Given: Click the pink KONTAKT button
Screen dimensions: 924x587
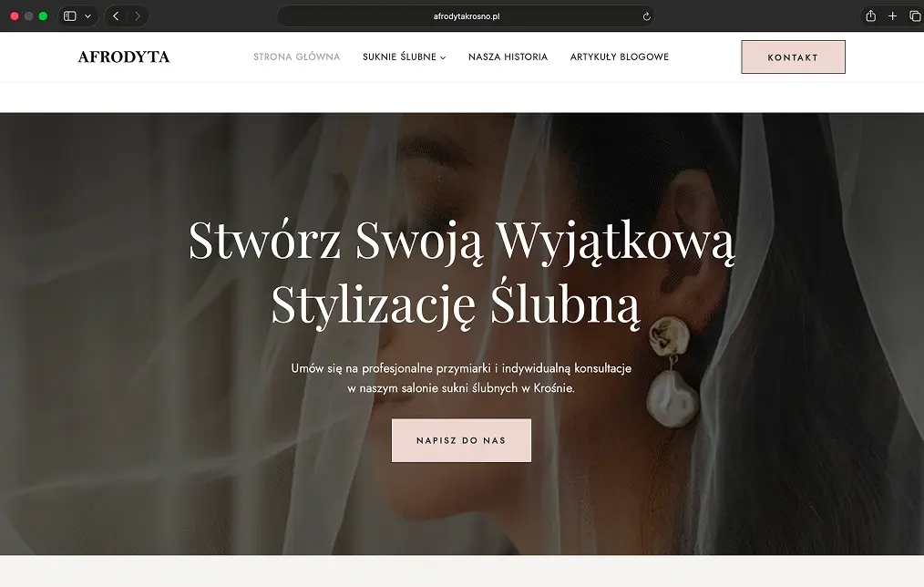Looking at the screenshot, I should (x=793, y=57).
